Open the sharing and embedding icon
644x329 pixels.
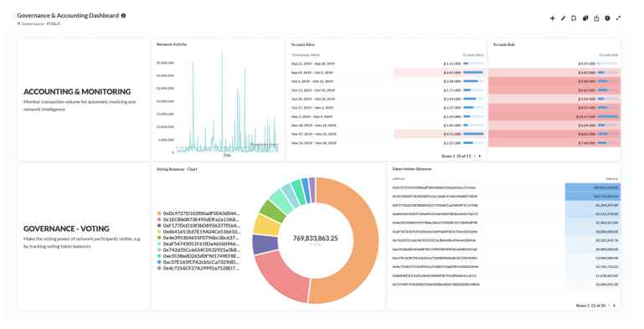click(x=596, y=18)
